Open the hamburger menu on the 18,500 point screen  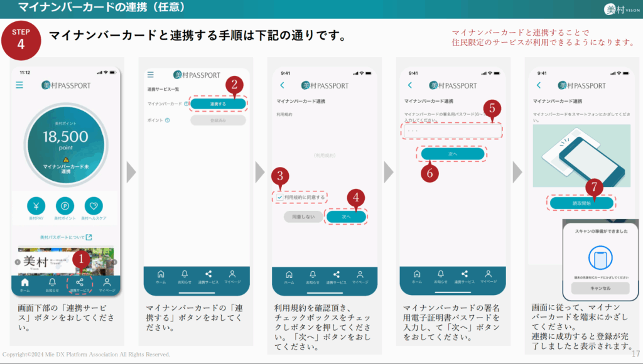[x=19, y=85]
